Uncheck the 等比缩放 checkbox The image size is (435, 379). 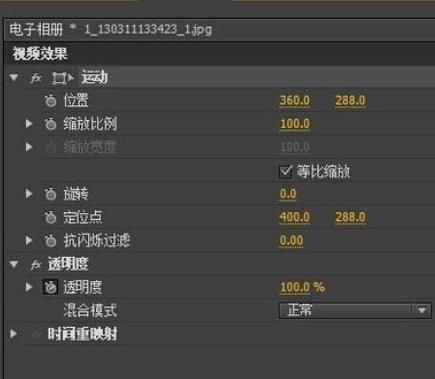pos(285,172)
